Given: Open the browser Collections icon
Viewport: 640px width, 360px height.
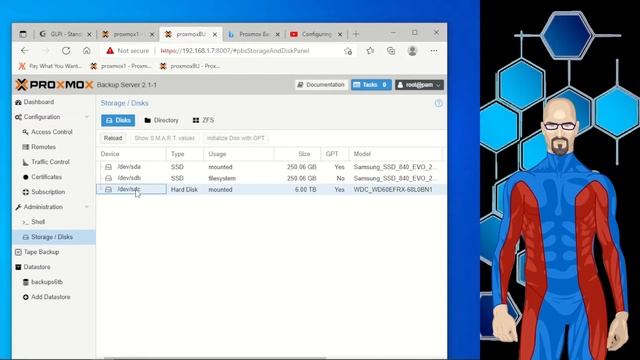Looking at the screenshot, I should coord(391,51).
